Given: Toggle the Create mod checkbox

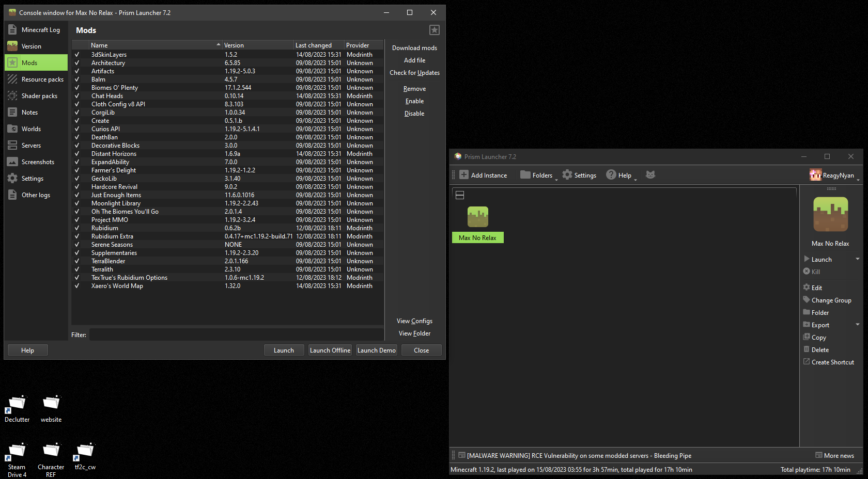Looking at the screenshot, I should coord(77,121).
